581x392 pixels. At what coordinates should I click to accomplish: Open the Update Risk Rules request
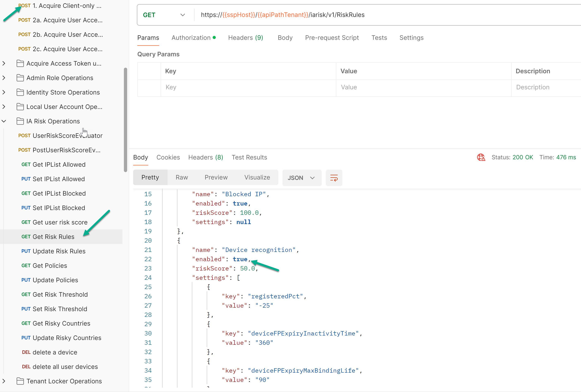(x=59, y=251)
